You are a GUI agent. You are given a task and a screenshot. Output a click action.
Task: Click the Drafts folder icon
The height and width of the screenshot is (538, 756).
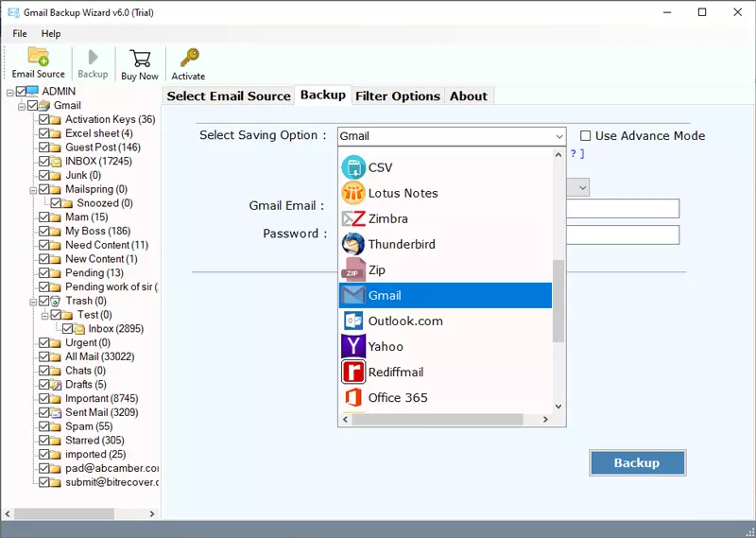pos(56,385)
